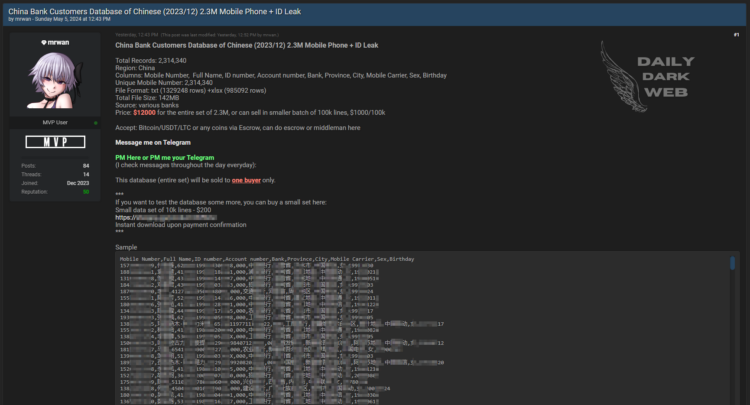Click the gem icon beside mrwan username
This screenshot has height=405, width=750.
pos(44,43)
